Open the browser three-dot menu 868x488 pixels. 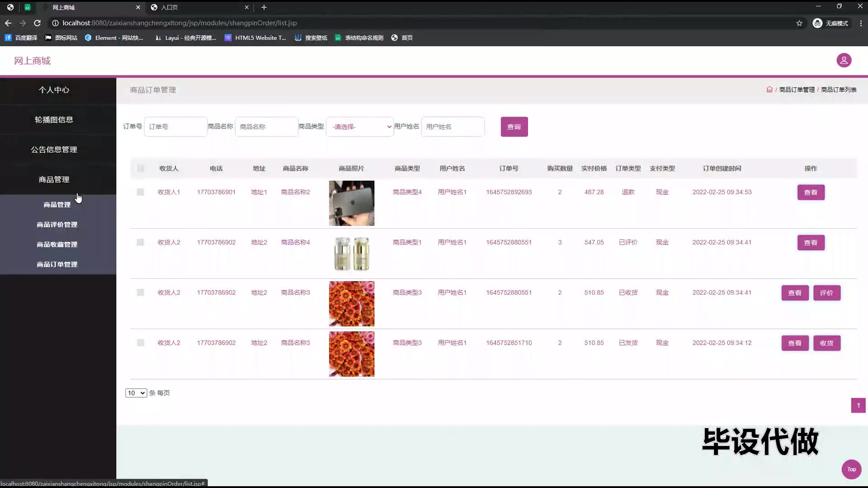point(861,23)
